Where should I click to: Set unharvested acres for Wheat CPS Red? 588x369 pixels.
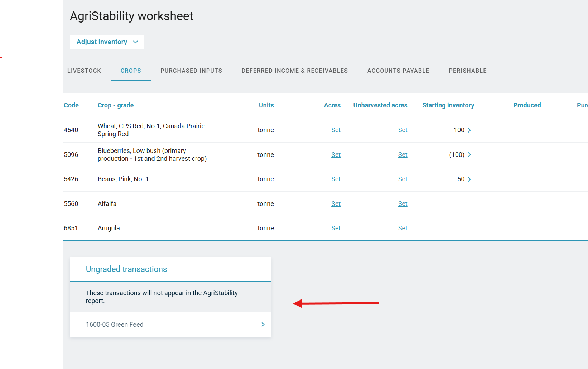tap(403, 130)
